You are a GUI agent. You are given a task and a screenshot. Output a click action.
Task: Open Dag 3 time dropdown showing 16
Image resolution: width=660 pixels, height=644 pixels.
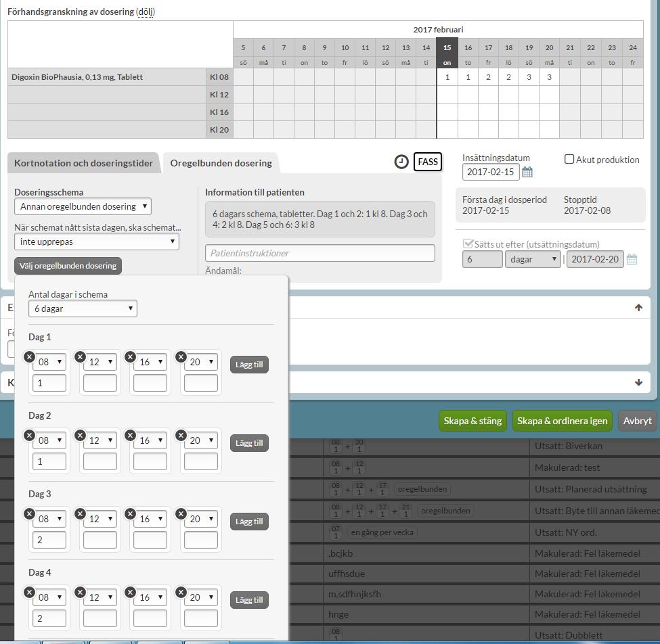tap(150, 519)
